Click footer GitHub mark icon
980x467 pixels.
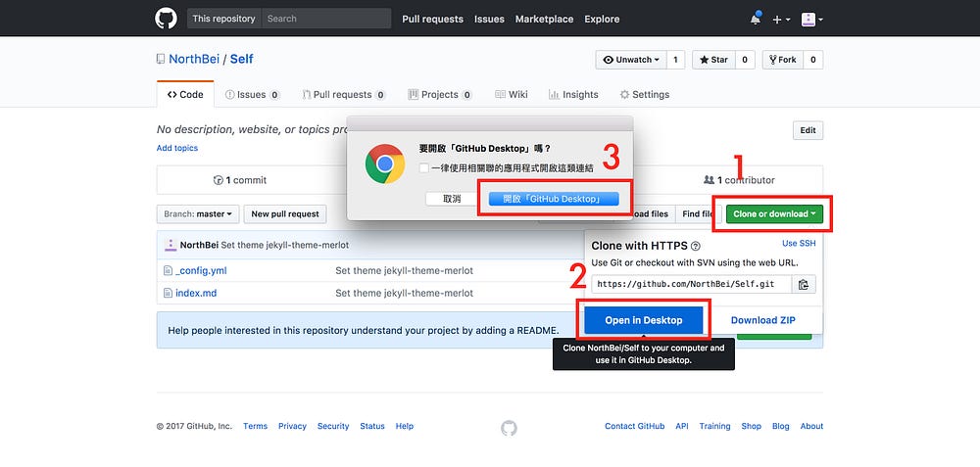point(509,428)
